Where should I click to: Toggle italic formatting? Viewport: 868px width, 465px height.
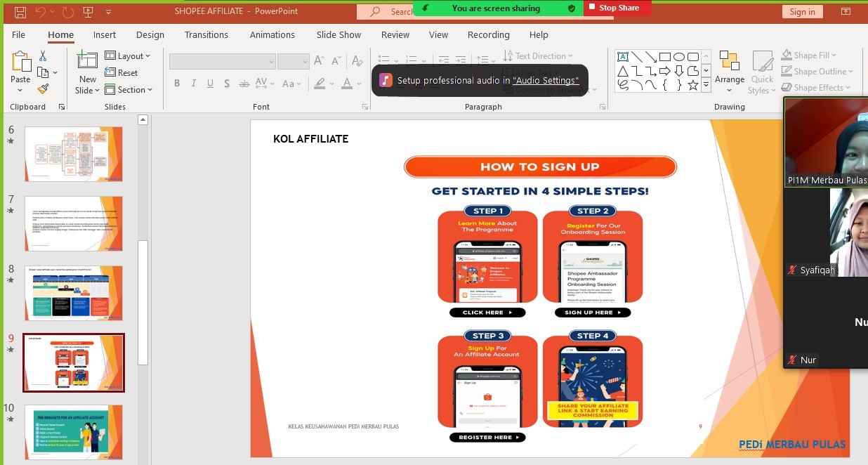point(194,84)
